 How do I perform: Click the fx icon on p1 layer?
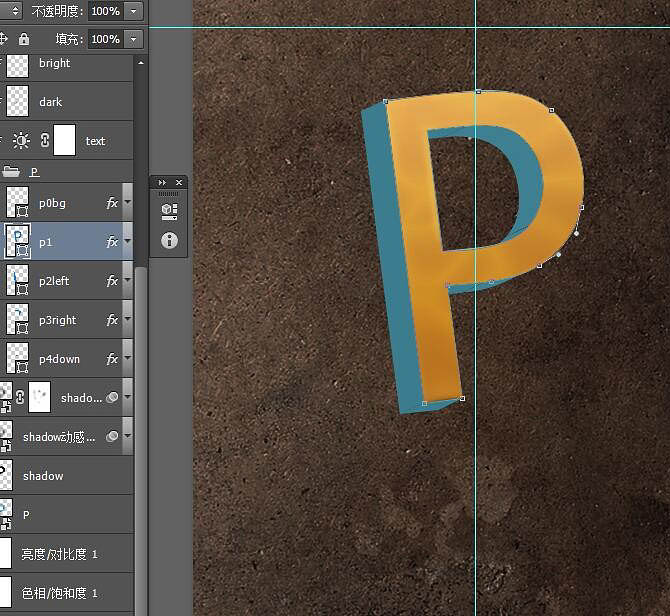tap(112, 242)
